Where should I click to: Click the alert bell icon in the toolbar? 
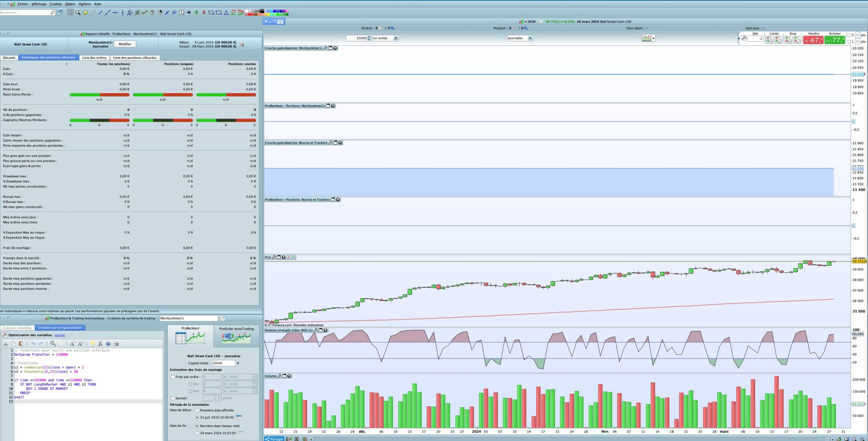point(85,13)
